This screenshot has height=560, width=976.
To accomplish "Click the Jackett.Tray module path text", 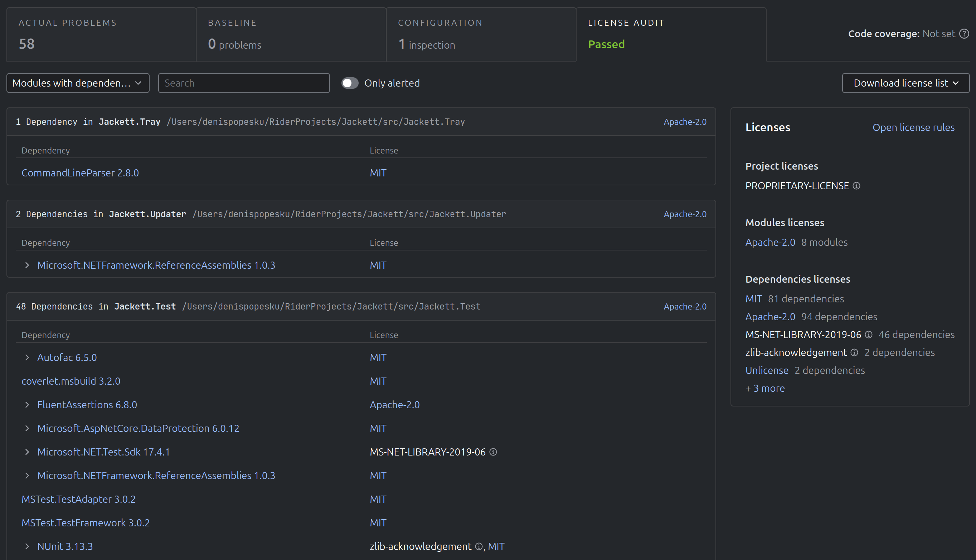I will (x=315, y=122).
